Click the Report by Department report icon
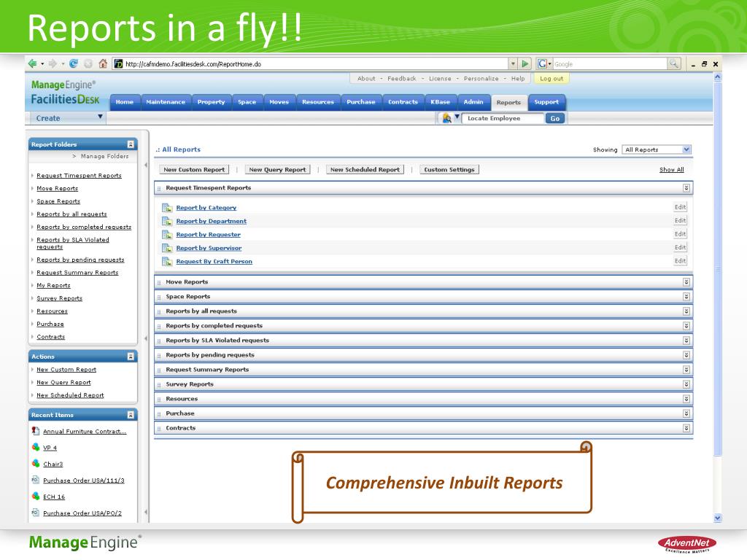 pyautogui.click(x=167, y=221)
